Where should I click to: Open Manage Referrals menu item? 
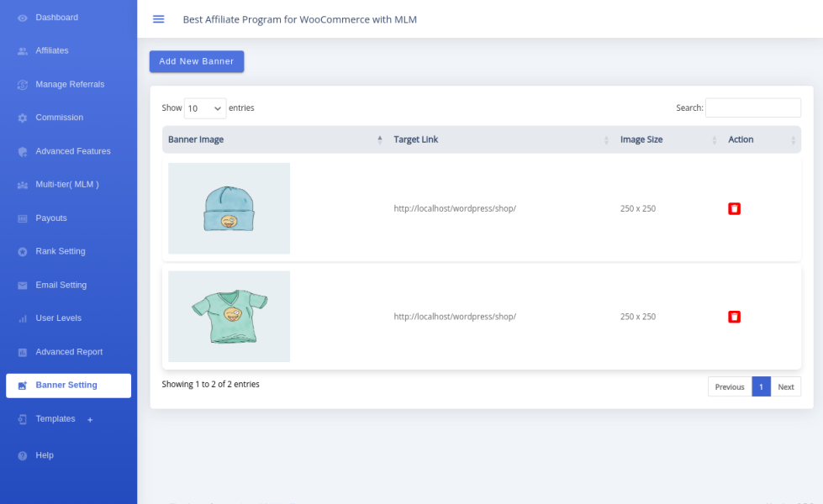coord(70,84)
